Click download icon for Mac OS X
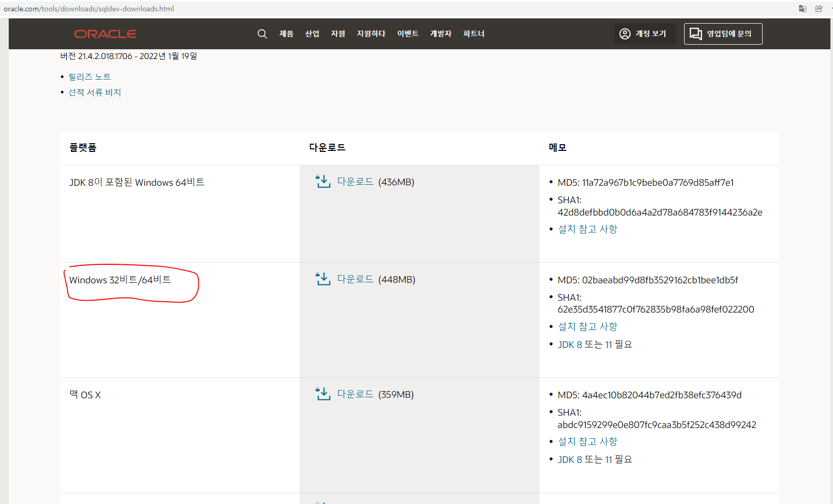The image size is (833, 504). tap(323, 394)
